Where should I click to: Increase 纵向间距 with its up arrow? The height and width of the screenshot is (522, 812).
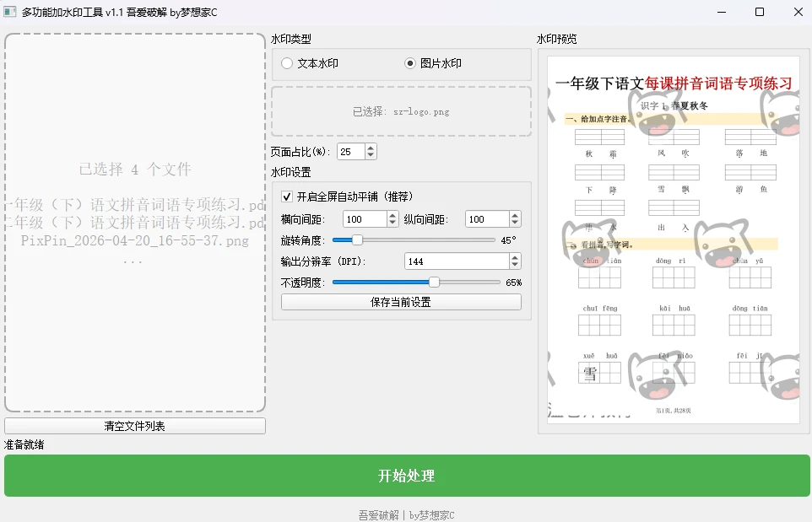(x=513, y=215)
